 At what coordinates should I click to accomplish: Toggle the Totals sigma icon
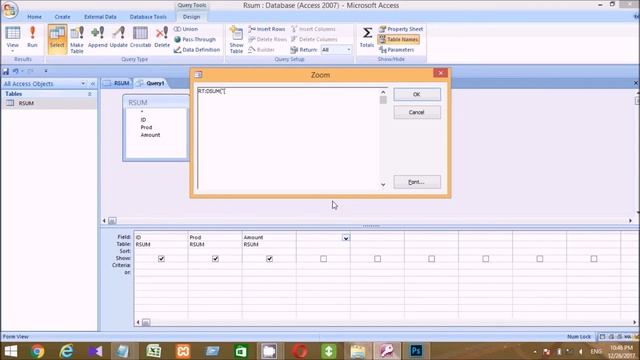pyautogui.click(x=367, y=37)
